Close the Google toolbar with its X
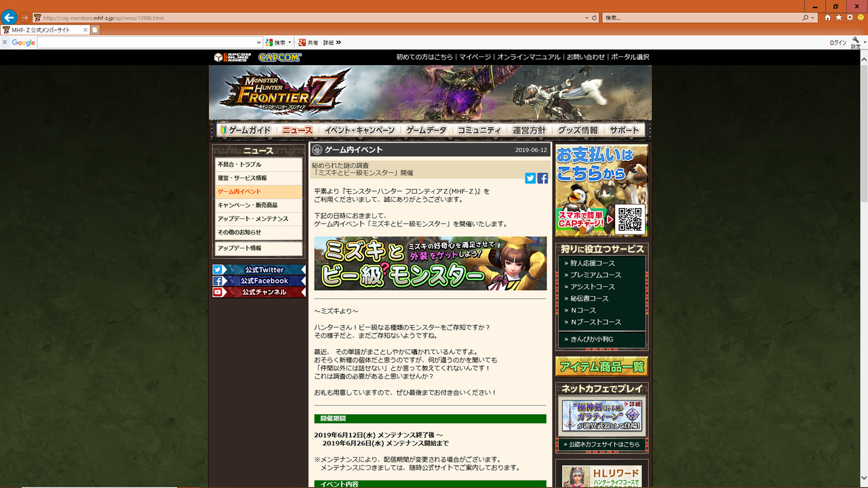This screenshot has width=868, height=488. tap(5, 42)
